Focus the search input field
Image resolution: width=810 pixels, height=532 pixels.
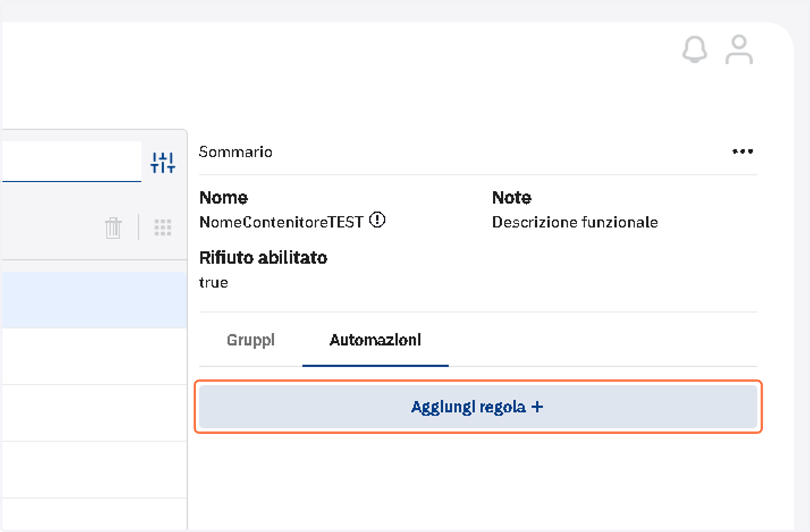[71, 161]
